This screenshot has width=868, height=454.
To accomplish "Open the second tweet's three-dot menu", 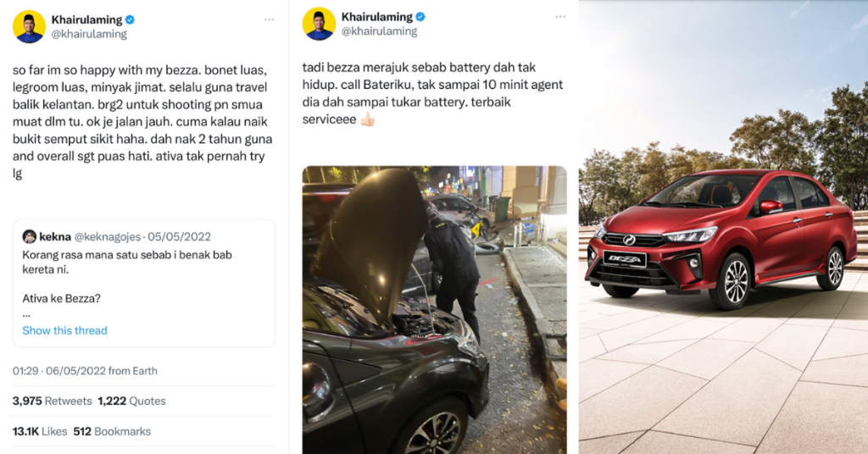I will pyautogui.click(x=560, y=17).
